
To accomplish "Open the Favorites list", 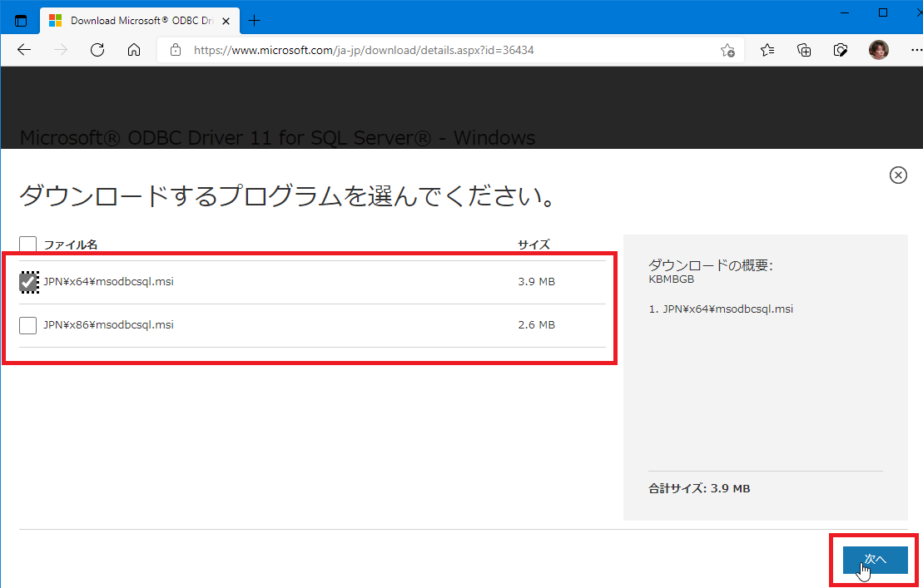I will [767, 50].
